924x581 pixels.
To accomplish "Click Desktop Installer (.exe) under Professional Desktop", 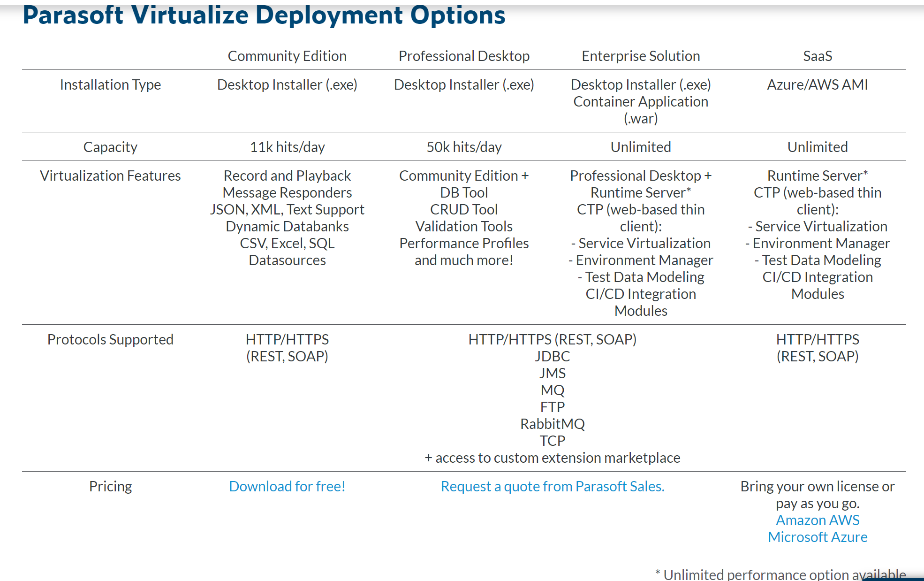I will click(464, 84).
